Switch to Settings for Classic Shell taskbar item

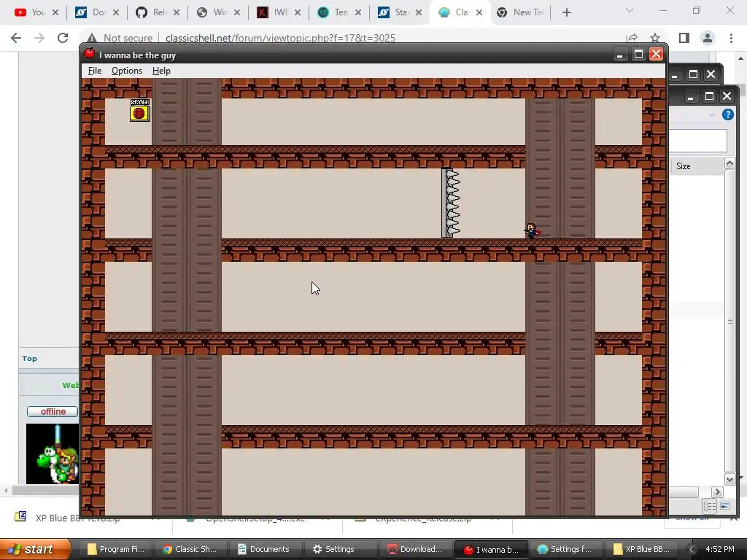[565, 549]
